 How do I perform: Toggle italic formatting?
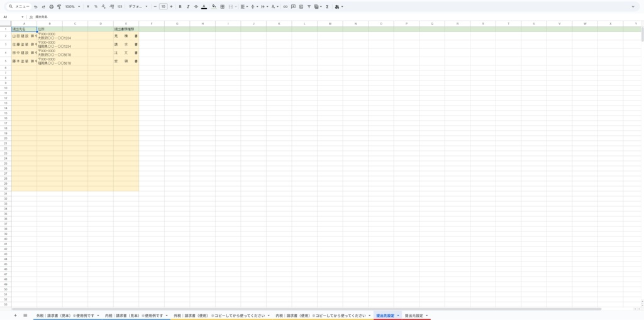click(187, 6)
